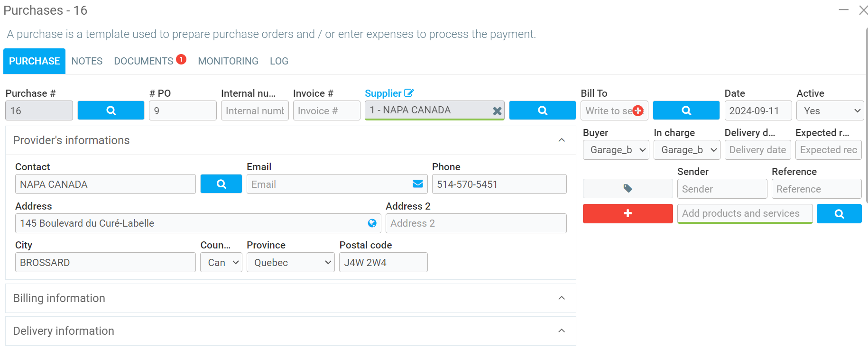Click the products and services search button
Screen dimensions: 868x349
coord(839,214)
